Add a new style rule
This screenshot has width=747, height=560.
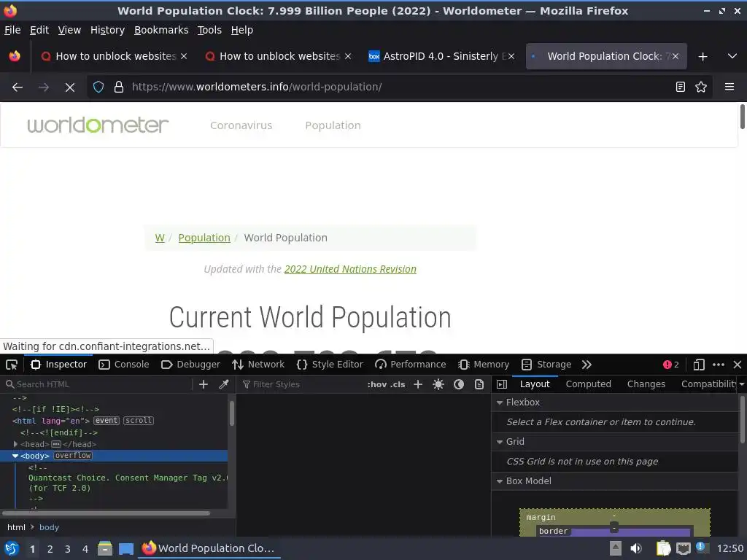[x=418, y=384]
